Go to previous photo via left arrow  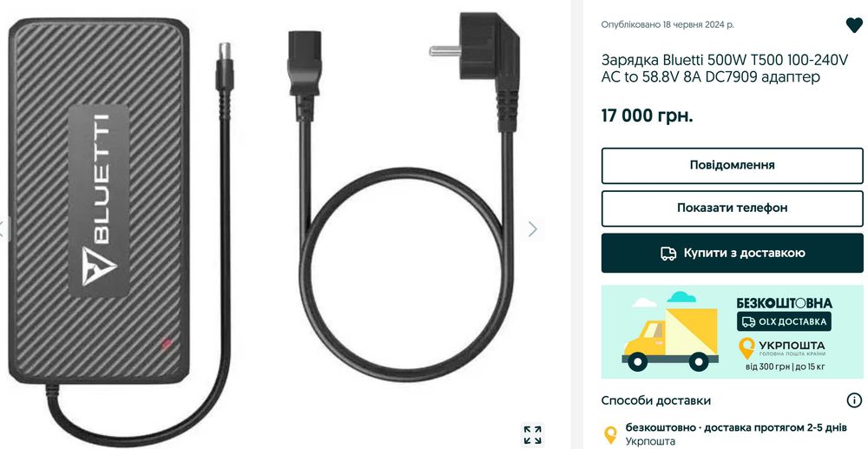click(x=2, y=228)
